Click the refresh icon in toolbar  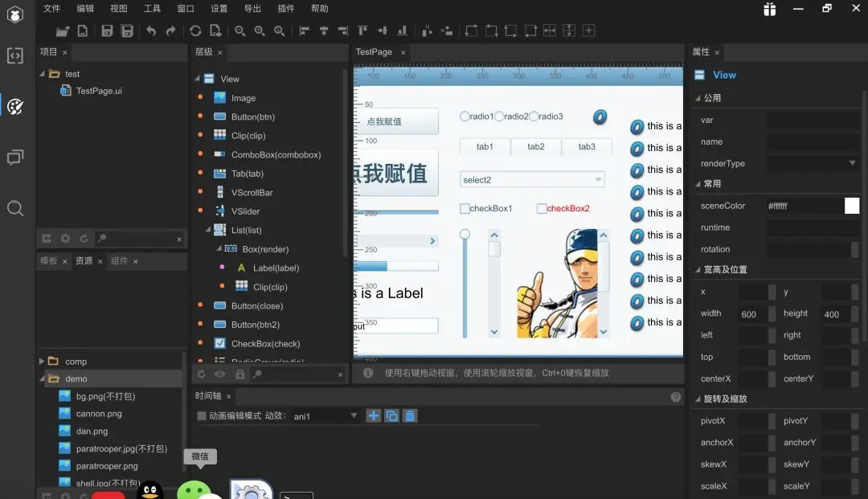click(x=195, y=31)
